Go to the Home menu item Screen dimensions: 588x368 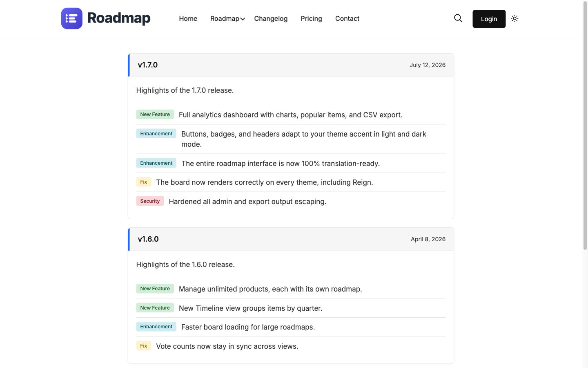pyautogui.click(x=188, y=18)
